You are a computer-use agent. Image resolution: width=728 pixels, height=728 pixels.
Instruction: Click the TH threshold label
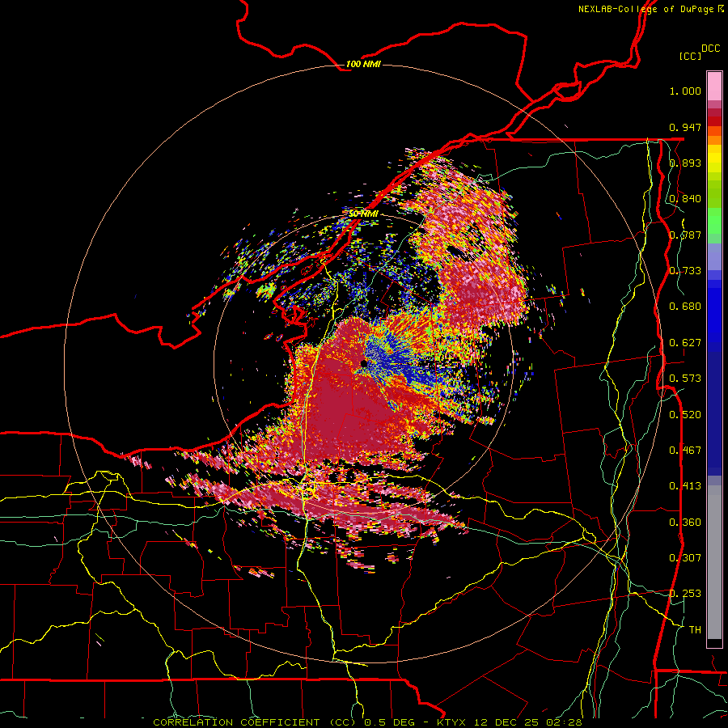coord(695,630)
